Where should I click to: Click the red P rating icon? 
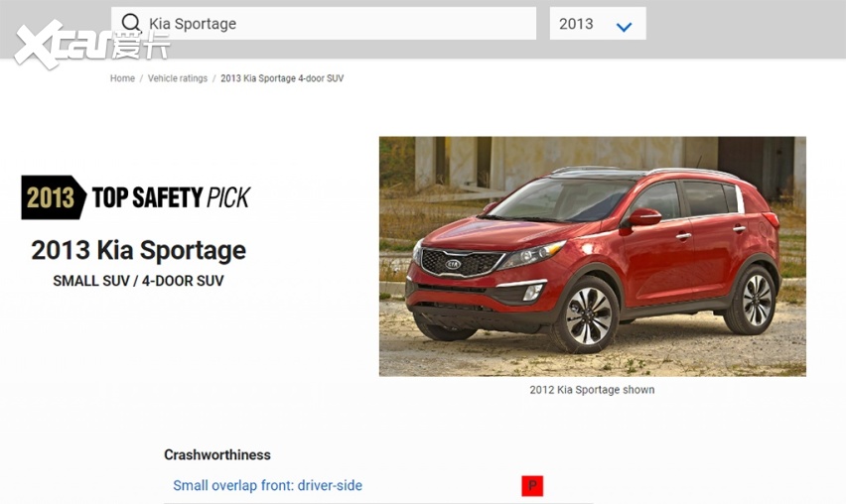(532, 486)
